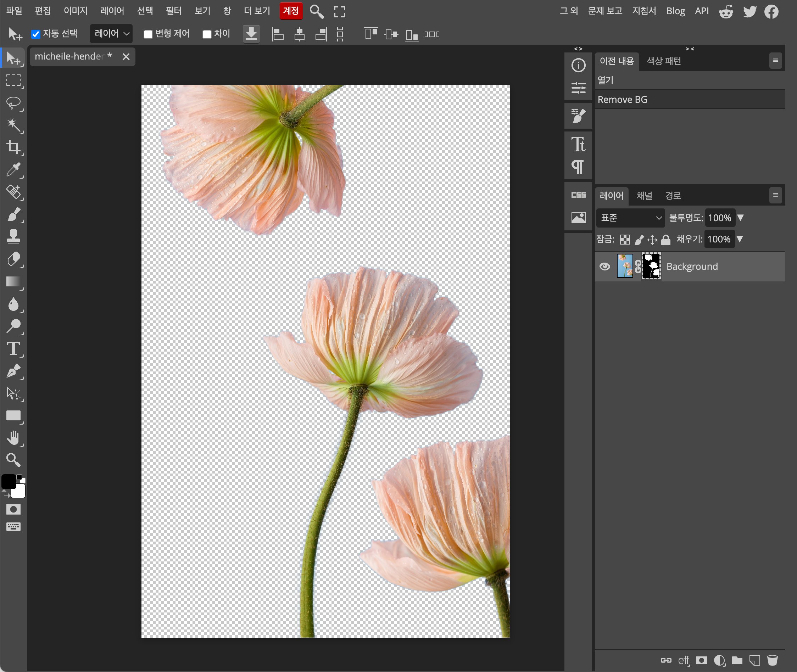Viewport: 797px width, 672px height.
Task: Open the 레이어 target dropdown in options bar
Action: pos(111,34)
